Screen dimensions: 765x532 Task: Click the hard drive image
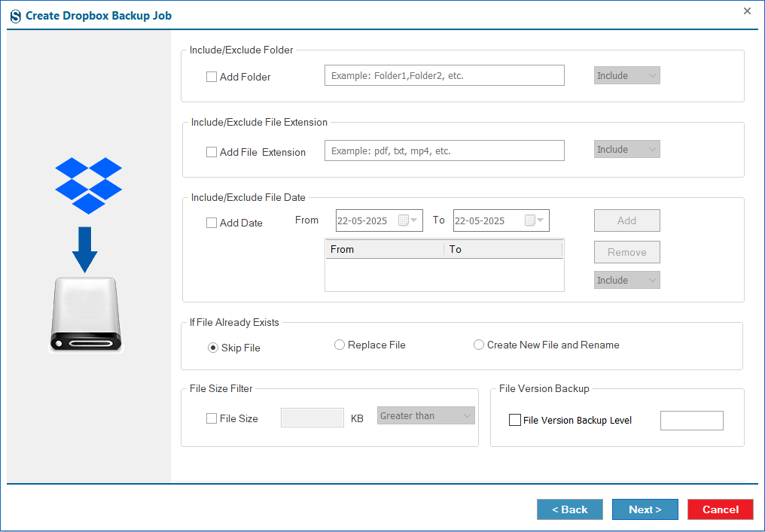(86, 315)
